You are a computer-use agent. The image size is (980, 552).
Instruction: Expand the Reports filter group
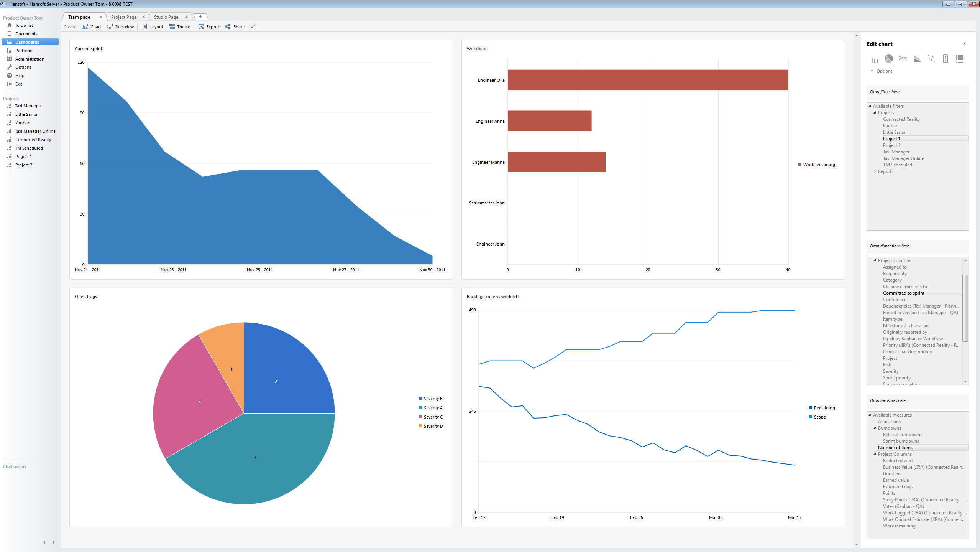point(874,171)
